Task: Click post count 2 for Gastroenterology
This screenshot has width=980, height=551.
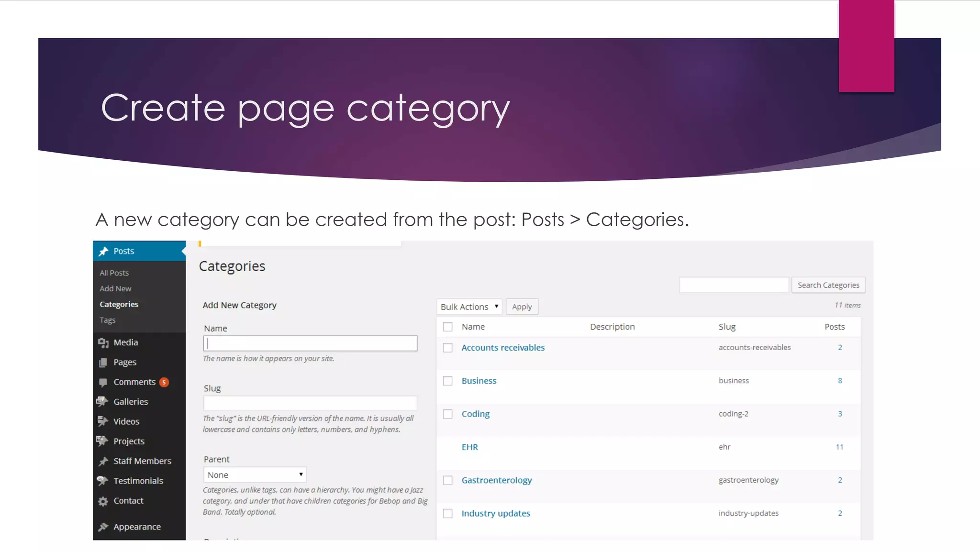Action: [x=840, y=480]
